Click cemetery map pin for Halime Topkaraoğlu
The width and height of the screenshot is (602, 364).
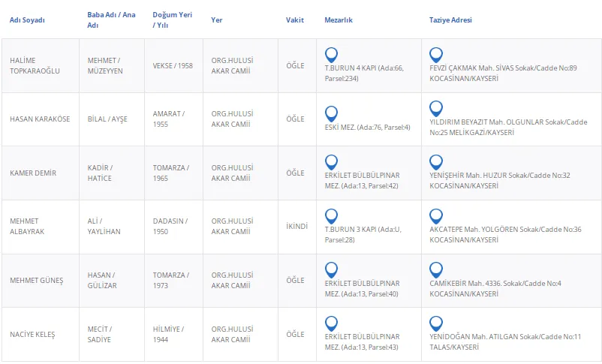331,55
